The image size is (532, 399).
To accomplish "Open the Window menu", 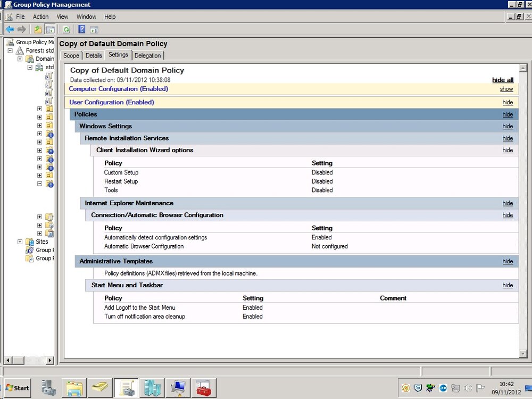I will pos(86,16).
